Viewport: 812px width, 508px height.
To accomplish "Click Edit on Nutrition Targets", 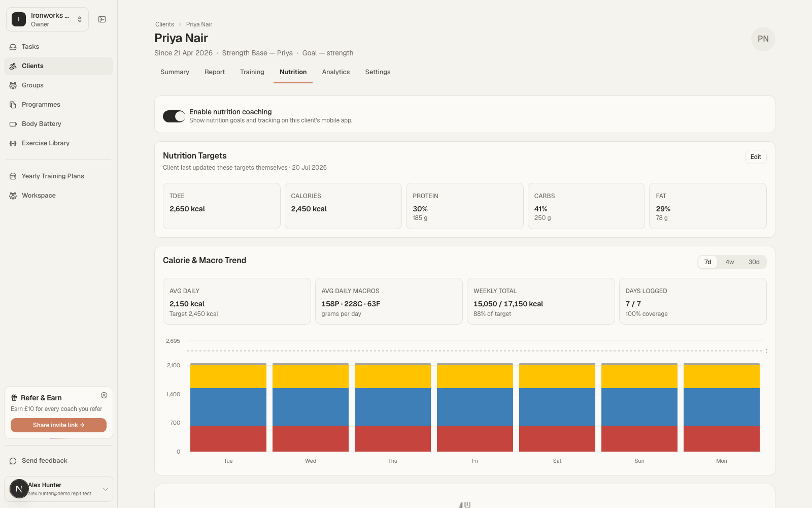I will pos(756,157).
